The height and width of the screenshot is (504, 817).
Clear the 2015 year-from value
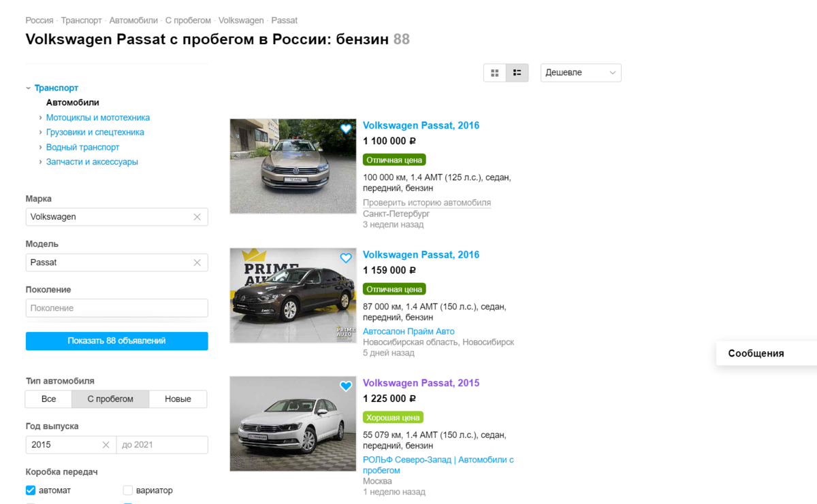(x=106, y=445)
